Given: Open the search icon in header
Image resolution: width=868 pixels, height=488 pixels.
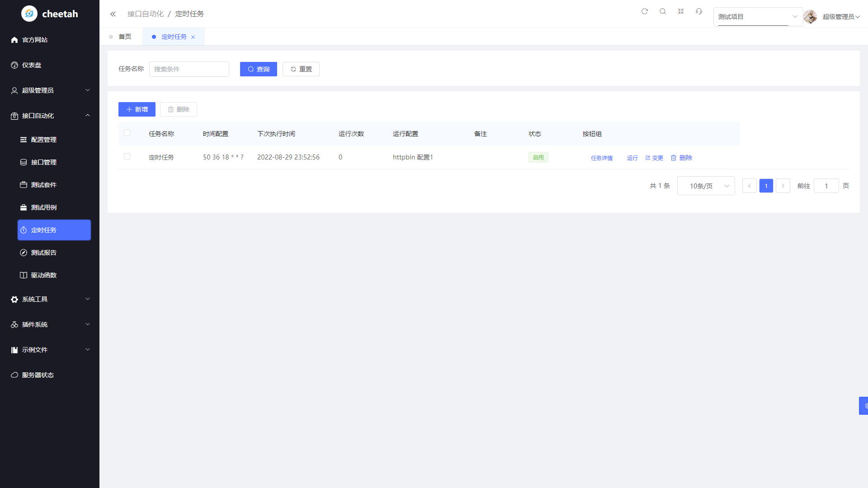Looking at the screenshot, I should [x=663, y=11].
